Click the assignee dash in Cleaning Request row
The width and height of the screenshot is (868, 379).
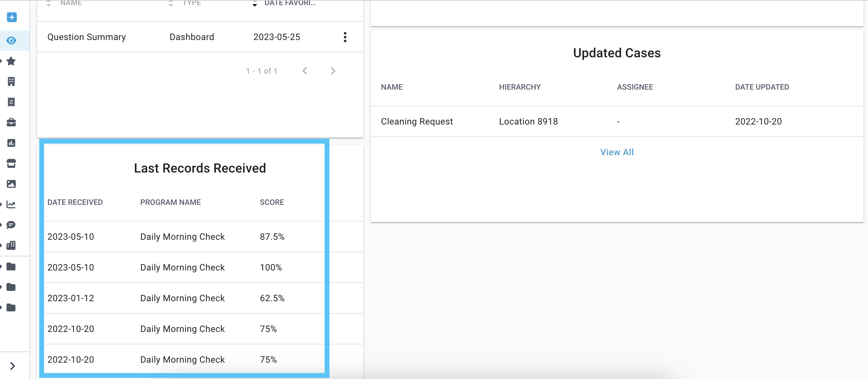618,122
